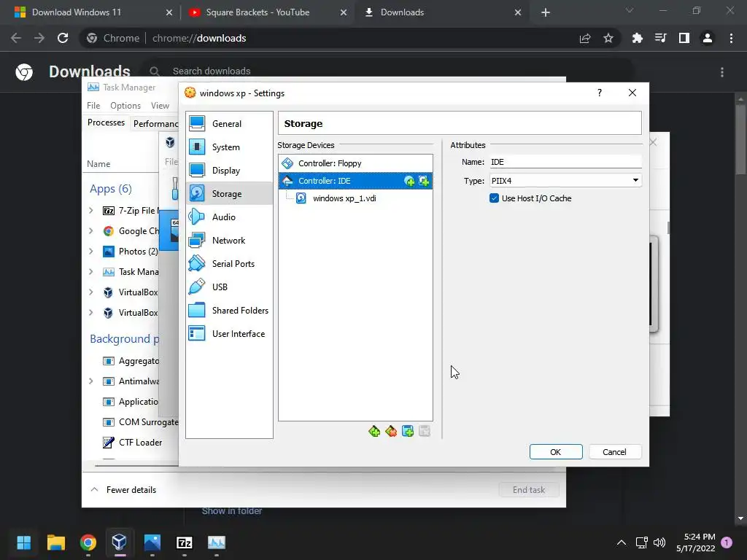747x560 pixels.
Task: Click share this page icon
Action: [585, 38]
